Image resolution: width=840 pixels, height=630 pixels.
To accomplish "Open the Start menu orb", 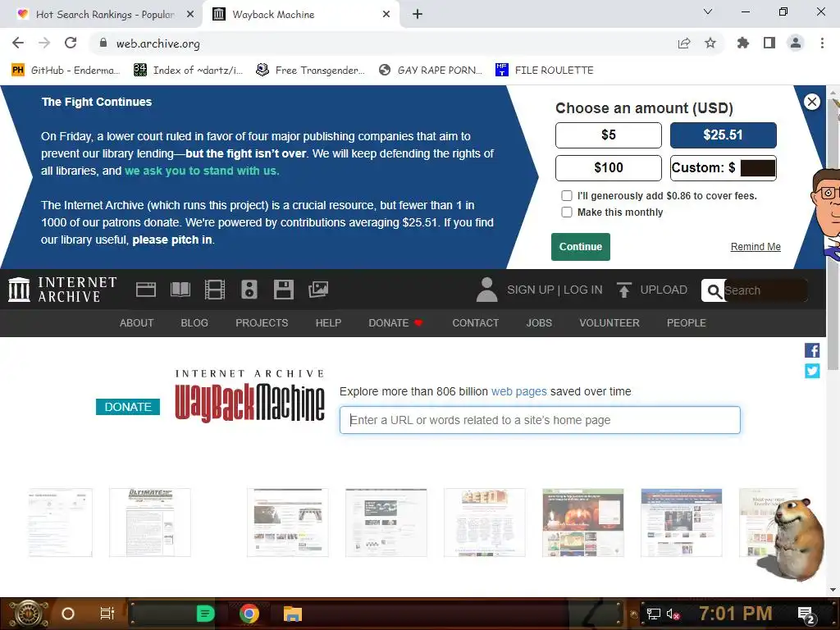I will coord(28,614).
